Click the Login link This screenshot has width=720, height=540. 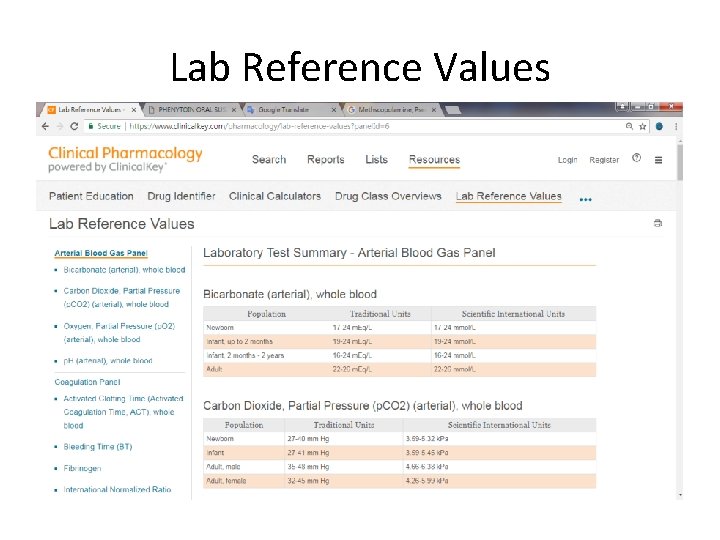[567, 160]
